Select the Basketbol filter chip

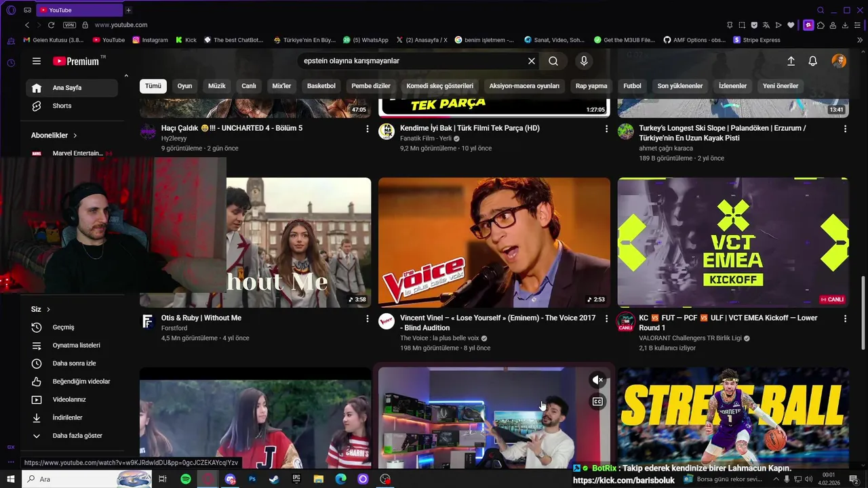point(321,86)
